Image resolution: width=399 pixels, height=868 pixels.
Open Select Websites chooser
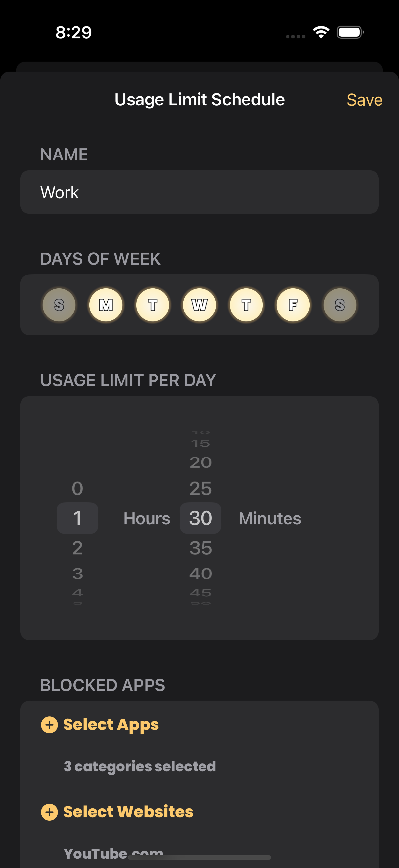[128, 812]
